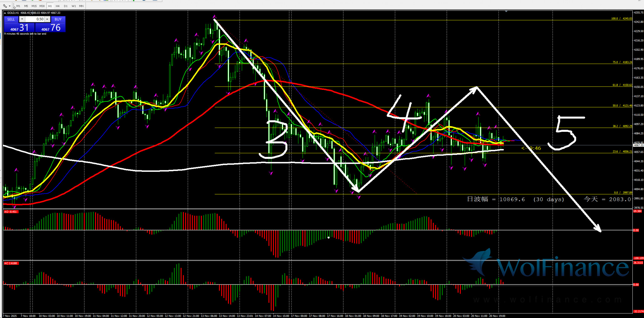Click the yellow bar countdown timer label

click(531, 148)
